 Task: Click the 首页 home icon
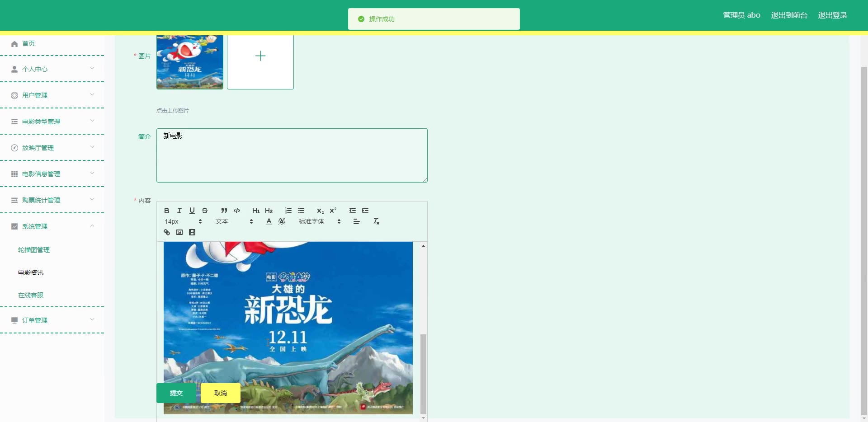[x=14, y=44]
